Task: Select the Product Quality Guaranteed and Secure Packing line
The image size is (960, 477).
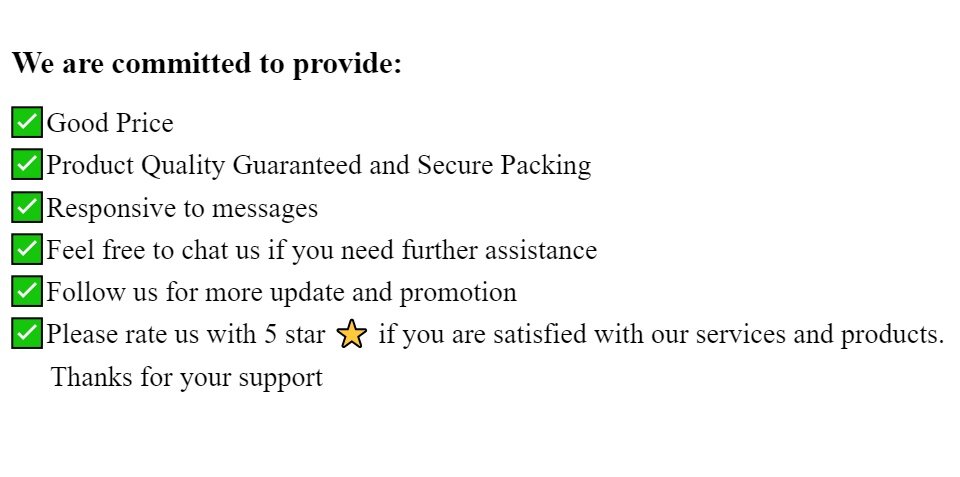Action: (x=319, y=166)
